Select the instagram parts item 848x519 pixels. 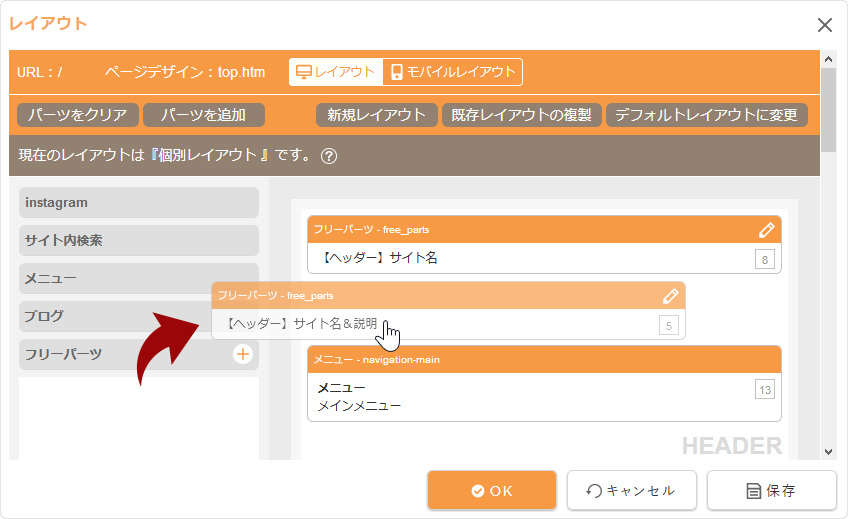coord(138,203)
